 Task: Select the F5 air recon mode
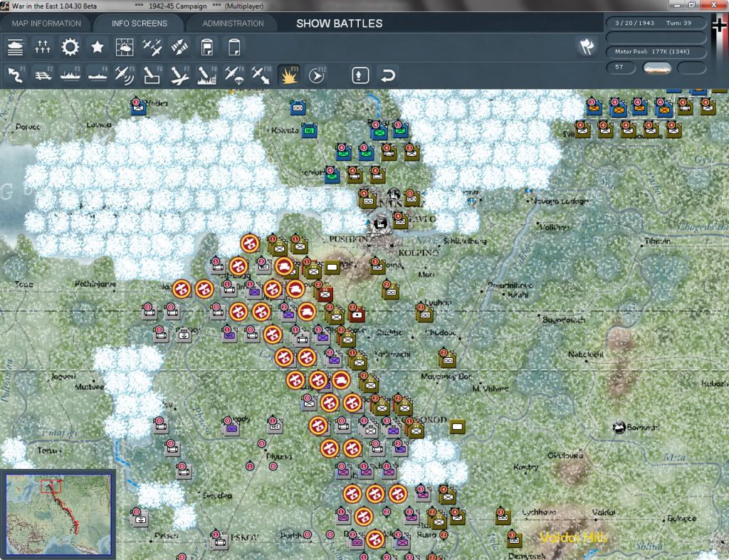click(x=125, y=75)
